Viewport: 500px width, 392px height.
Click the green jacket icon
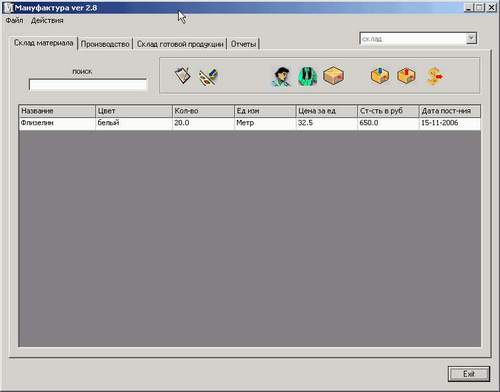coord(307,76)
